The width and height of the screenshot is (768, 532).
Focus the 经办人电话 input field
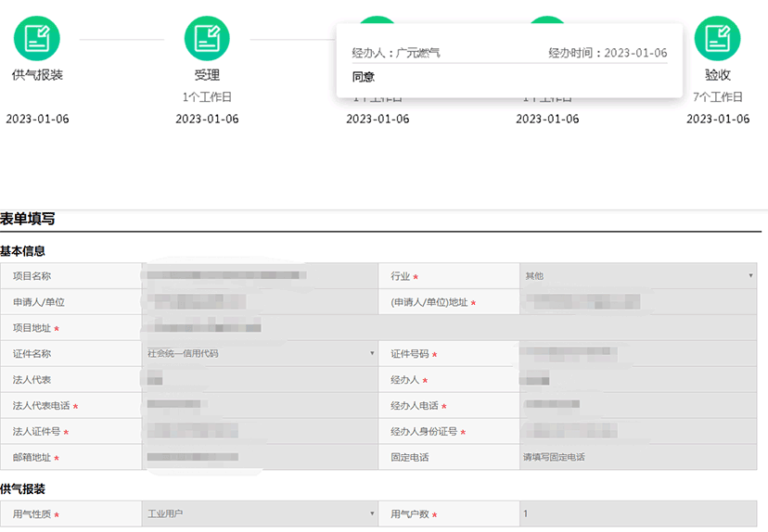tap(638, 406)
